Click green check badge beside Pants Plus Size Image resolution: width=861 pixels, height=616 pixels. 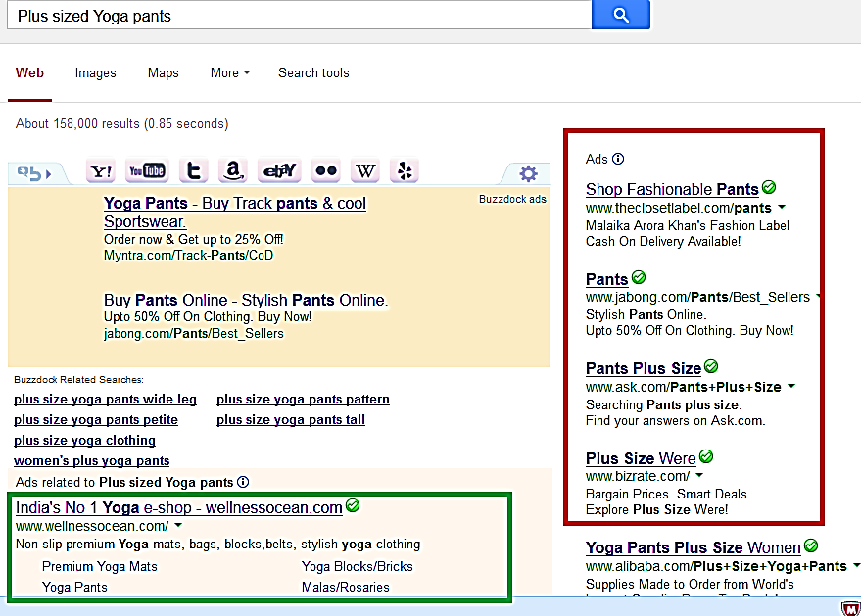pyautogui.click(x=711, y=366)
